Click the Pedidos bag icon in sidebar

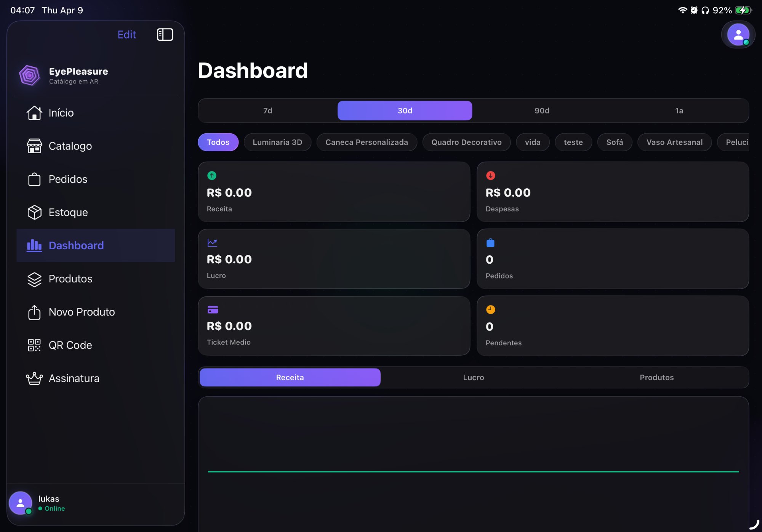[x=34, y=179]
